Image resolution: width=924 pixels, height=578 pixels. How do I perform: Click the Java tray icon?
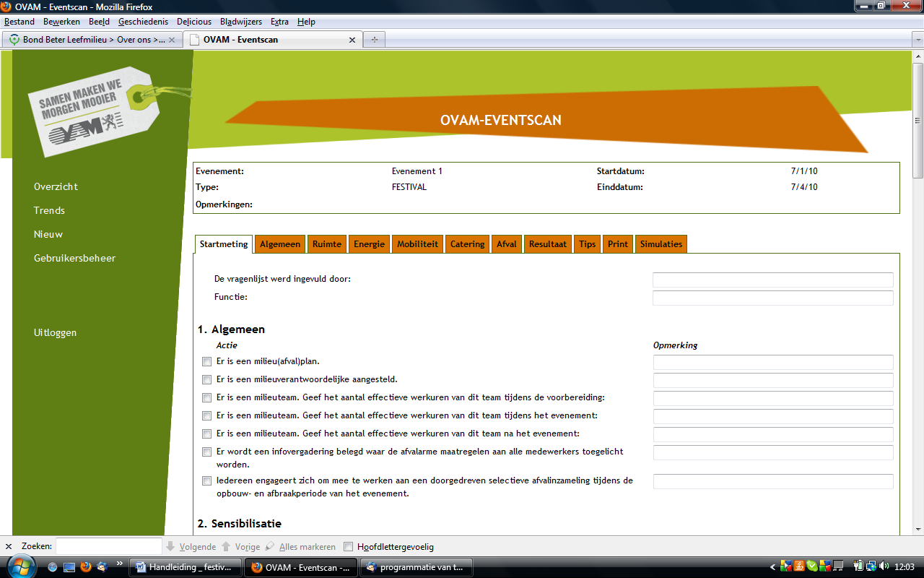coord(799,566)
